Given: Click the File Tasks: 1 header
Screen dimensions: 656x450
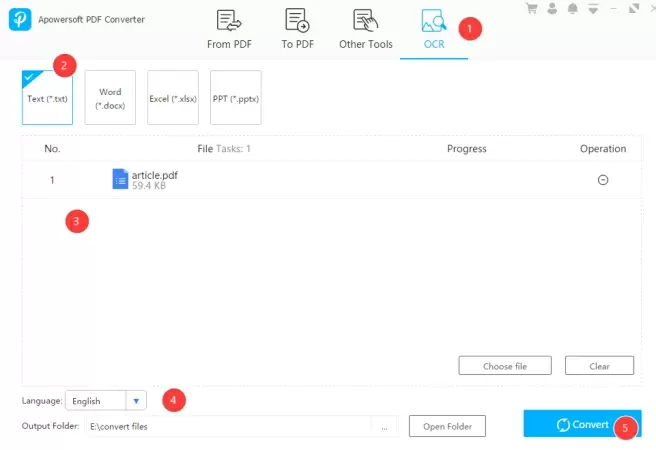Looking at the screenshot, I should (224, 148).
